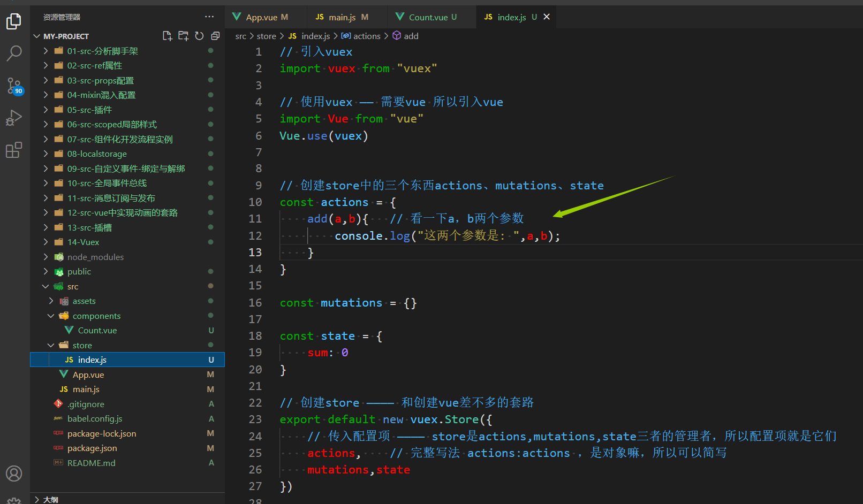
Task: Open package.json from the file tree
Action: [x=127, y=448]
